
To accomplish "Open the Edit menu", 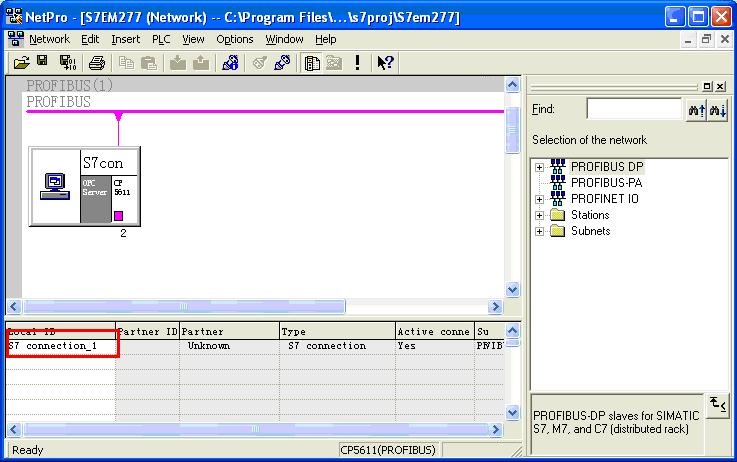I will 90,39.
